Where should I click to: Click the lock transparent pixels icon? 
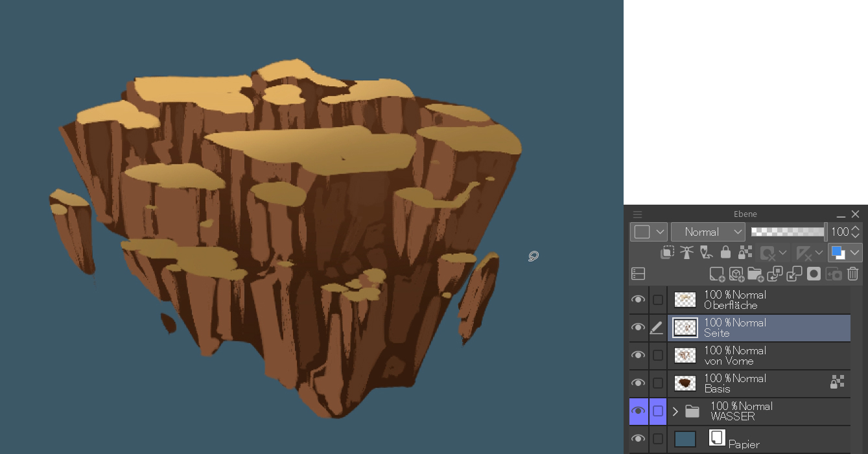tap(745, 253)
